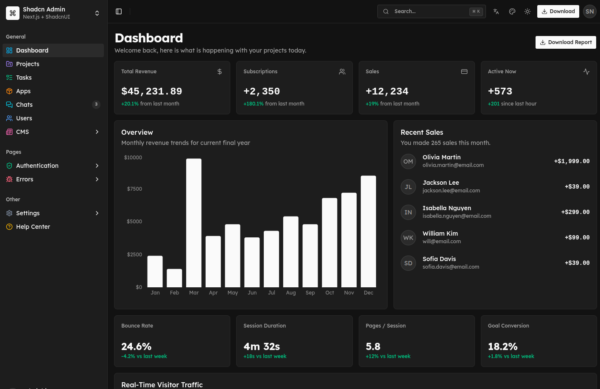Click the WK avatar for William Kim

point(408,238)
